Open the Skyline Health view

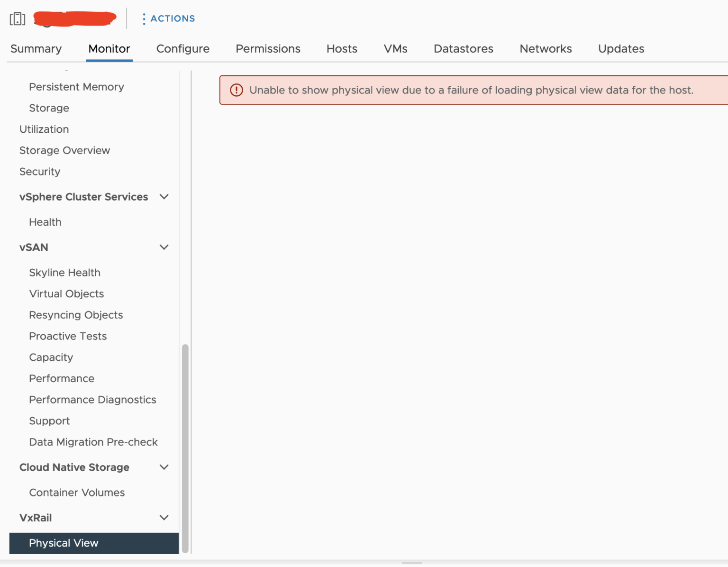64,273
